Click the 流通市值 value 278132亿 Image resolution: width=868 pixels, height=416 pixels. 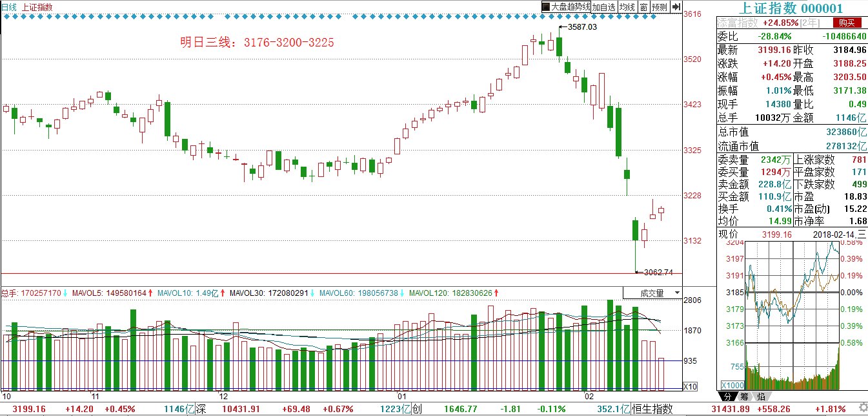tap(847, 146)
